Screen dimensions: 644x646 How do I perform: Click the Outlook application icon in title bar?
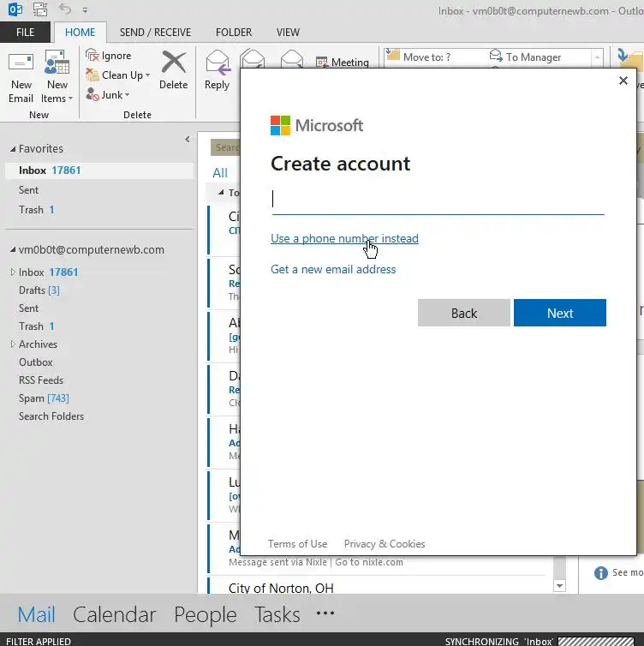tap(15, 9)
